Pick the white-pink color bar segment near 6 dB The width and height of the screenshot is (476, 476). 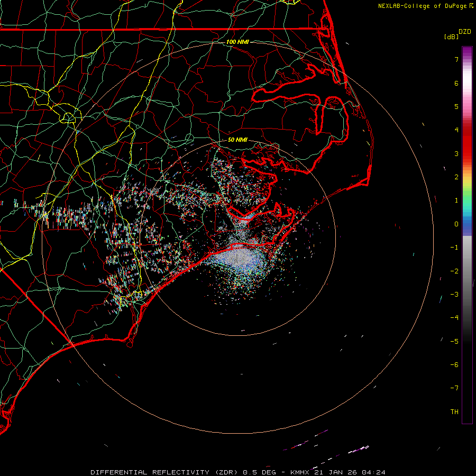click(466, 83)
